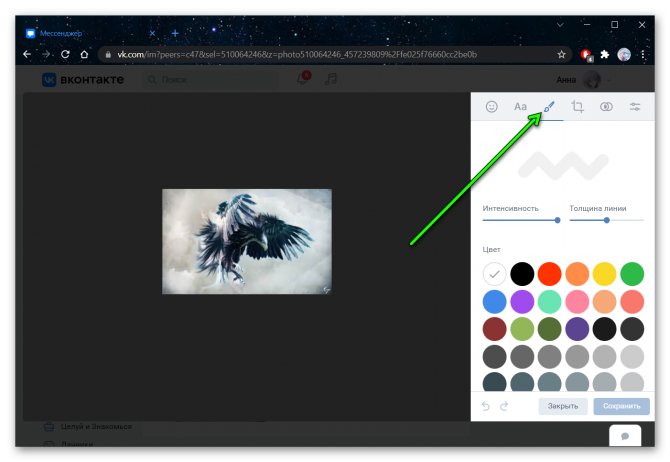The image size is (670, 462).
Task: Go forward in the browser
Action: tap(46, 54)
